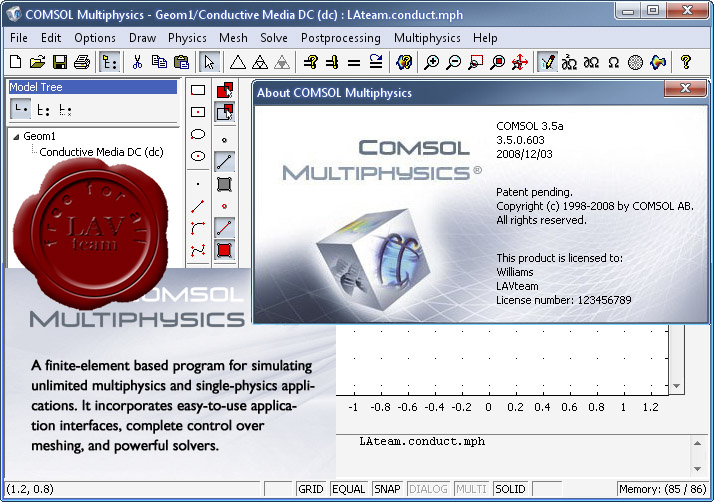Select third Model Tree view mode button
Viewport: 714px width, 502px height.
65,109
